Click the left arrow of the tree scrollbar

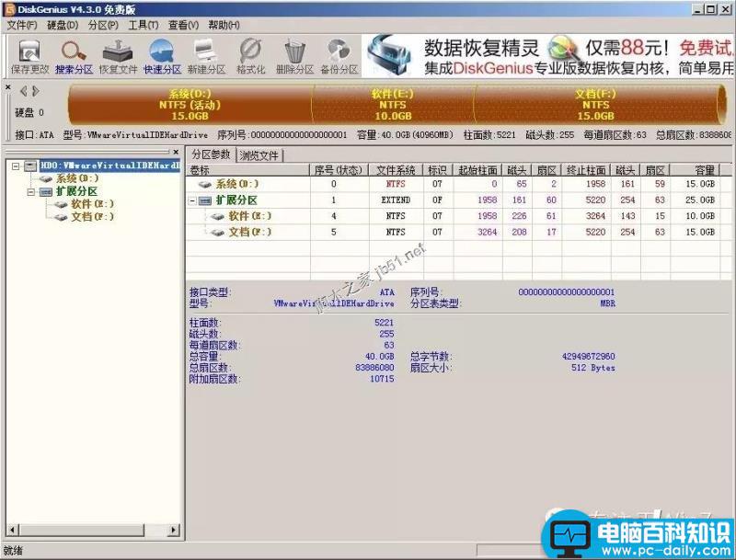click(12, 530)
